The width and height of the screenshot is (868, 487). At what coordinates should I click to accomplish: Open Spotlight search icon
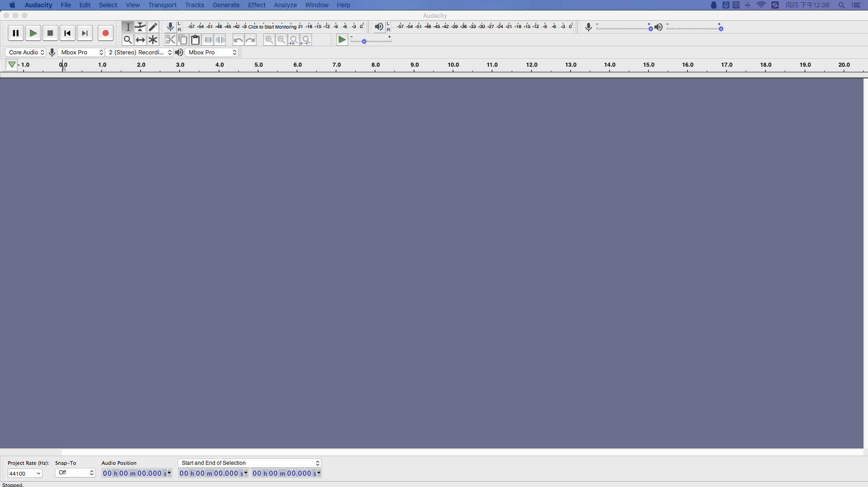[x=841, y=5]
